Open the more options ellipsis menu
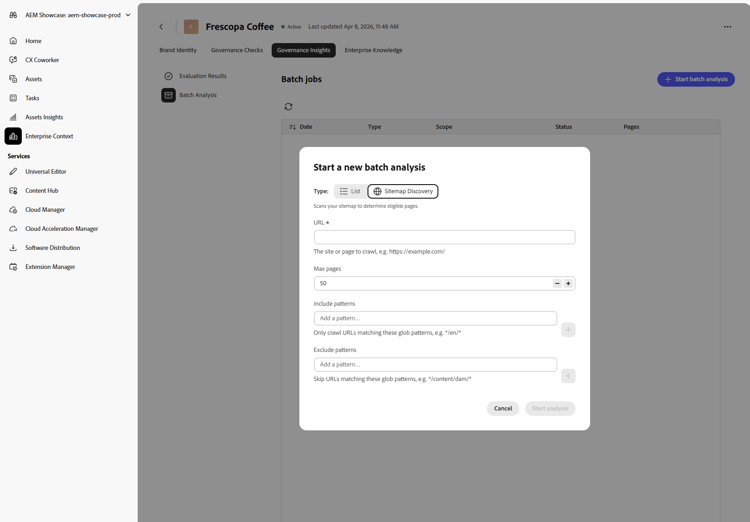Screen dimensions: 750x522 [x=728, y=27]
